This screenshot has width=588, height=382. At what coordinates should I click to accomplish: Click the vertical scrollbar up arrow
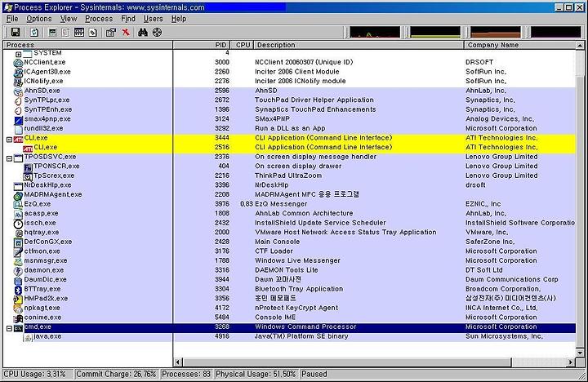[580, 46]
